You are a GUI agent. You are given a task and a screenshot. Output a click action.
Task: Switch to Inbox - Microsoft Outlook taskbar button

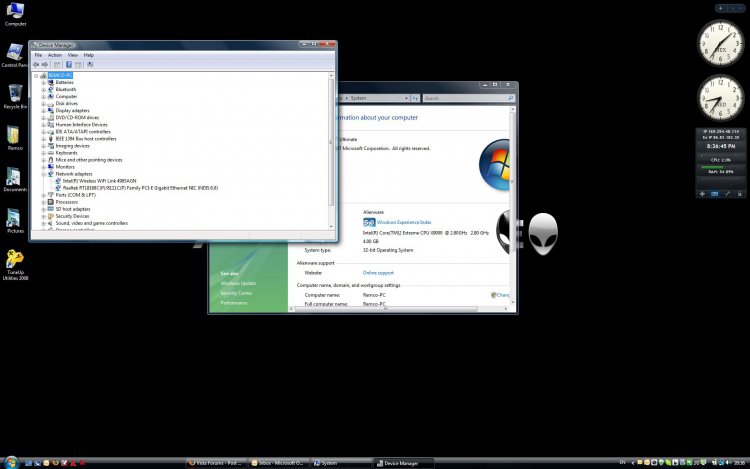click(x=278, y=463)
